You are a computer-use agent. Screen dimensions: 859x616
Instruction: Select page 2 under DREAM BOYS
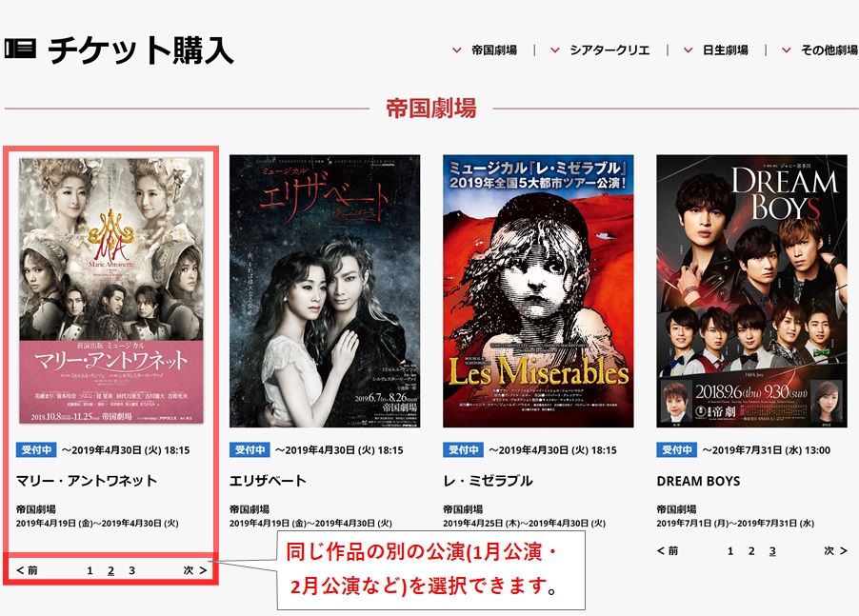pyautogui.click(x=751, y=551)
